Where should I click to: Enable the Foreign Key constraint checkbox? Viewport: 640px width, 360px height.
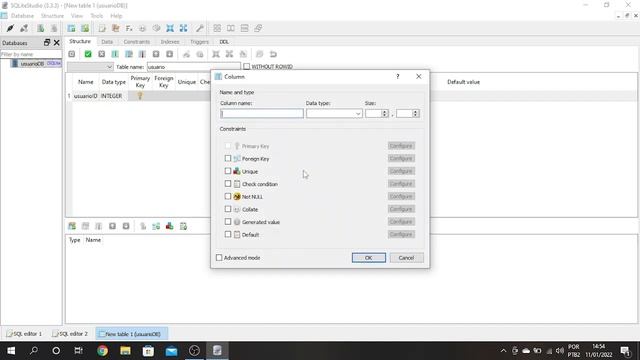(x=228, y=158)
